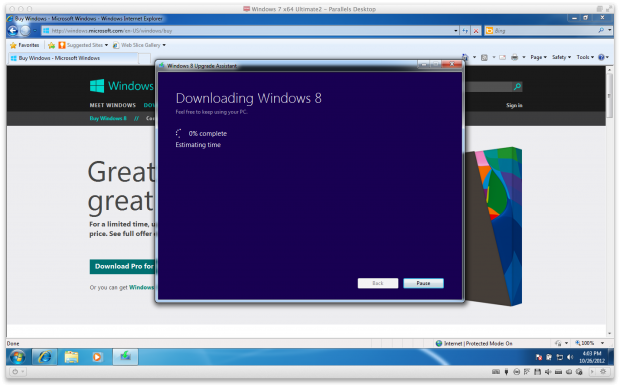Click the Feeds icon in IE command bar
The width and height of the screenshot is (620, 387).
point(484,57)
